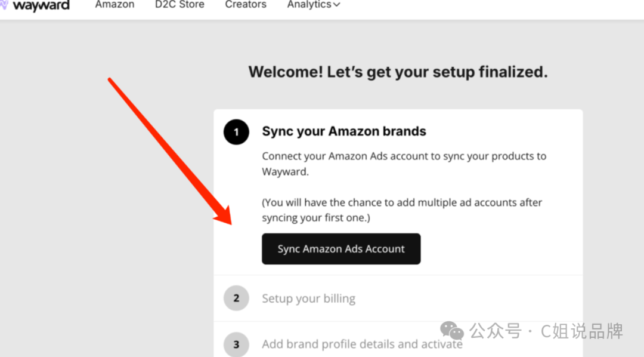
Task: Go to the D2C Store tab
Action: click(179, 5)
